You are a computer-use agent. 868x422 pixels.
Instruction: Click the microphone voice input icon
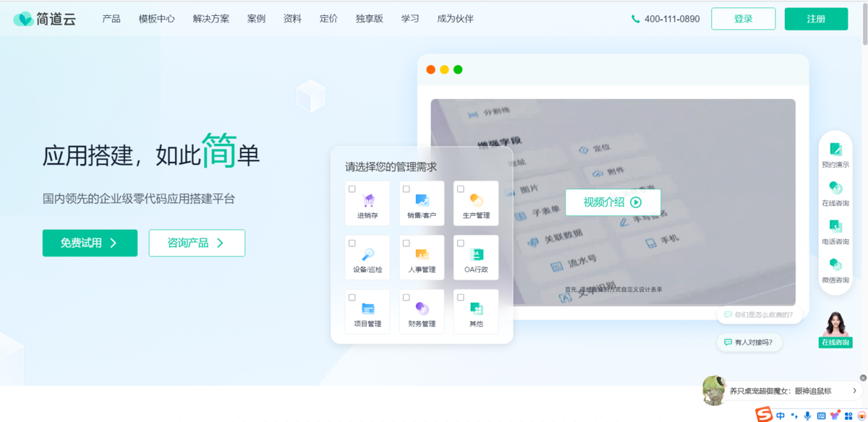point(807,415)
